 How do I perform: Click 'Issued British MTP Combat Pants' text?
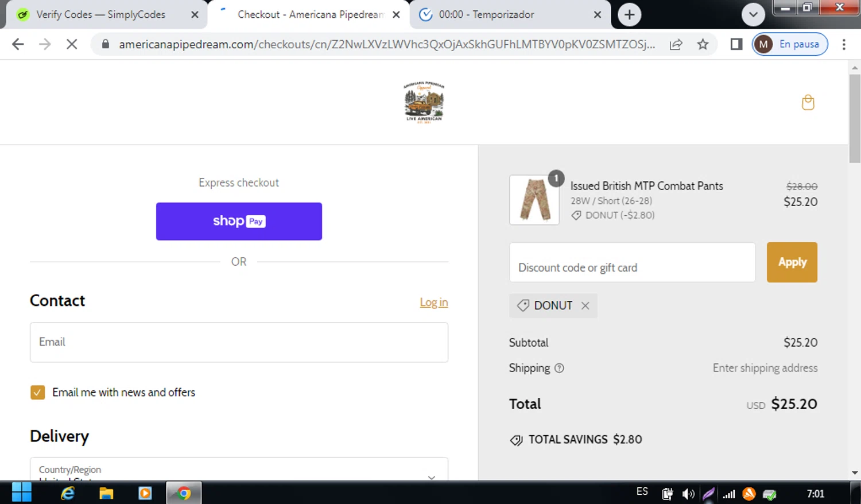click(x=646, y=186)
